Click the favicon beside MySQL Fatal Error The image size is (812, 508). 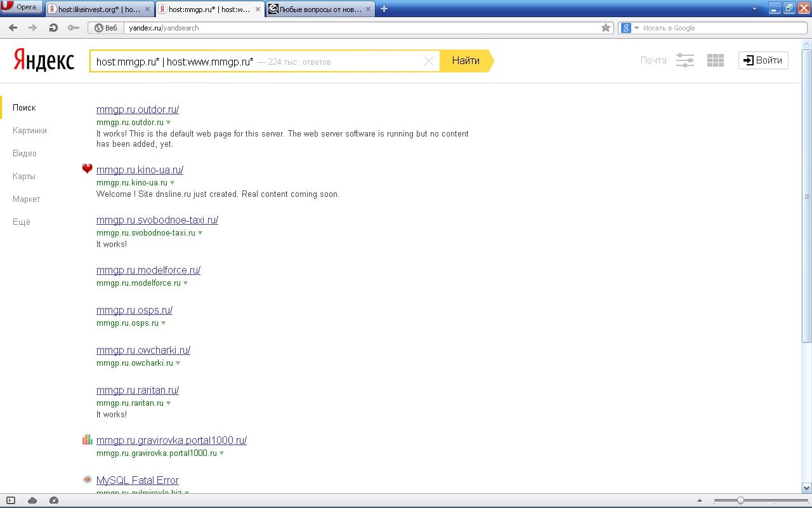click(x=88, y=479)
